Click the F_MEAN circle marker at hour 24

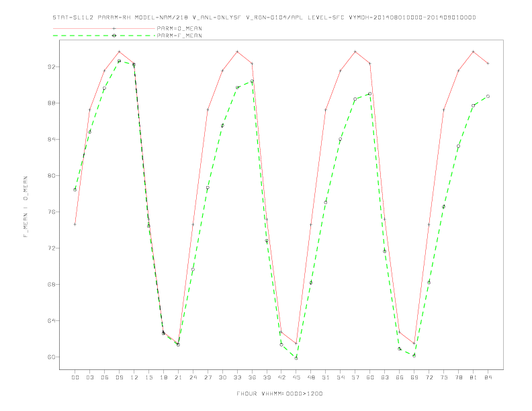coord(193,269)
